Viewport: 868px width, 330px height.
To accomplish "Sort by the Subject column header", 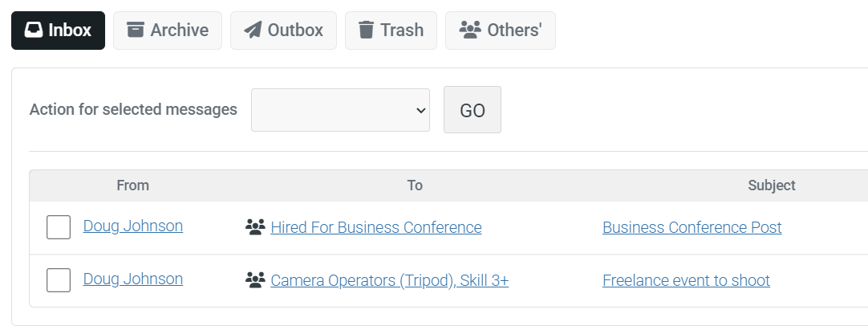I will pos(771,185).
